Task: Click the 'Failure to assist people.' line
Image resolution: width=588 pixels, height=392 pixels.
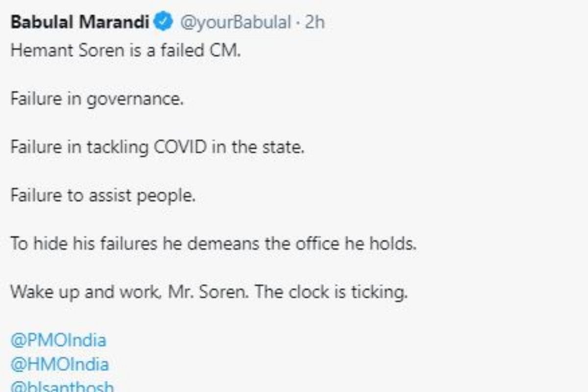Action: 103,196
